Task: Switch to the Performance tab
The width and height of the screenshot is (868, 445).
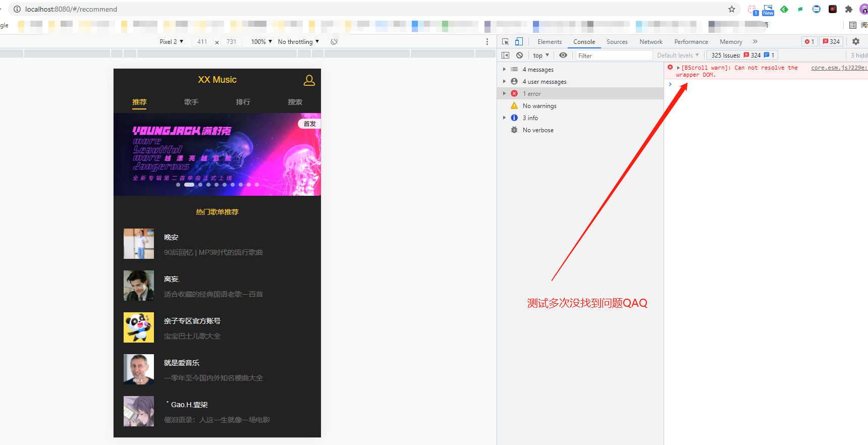Action: (x=691, y=42)
